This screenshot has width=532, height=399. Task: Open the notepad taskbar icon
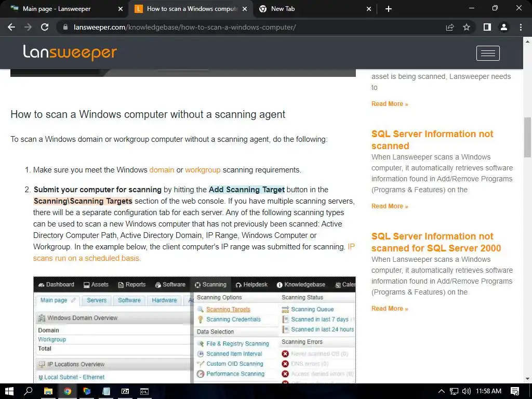(106, 391)
